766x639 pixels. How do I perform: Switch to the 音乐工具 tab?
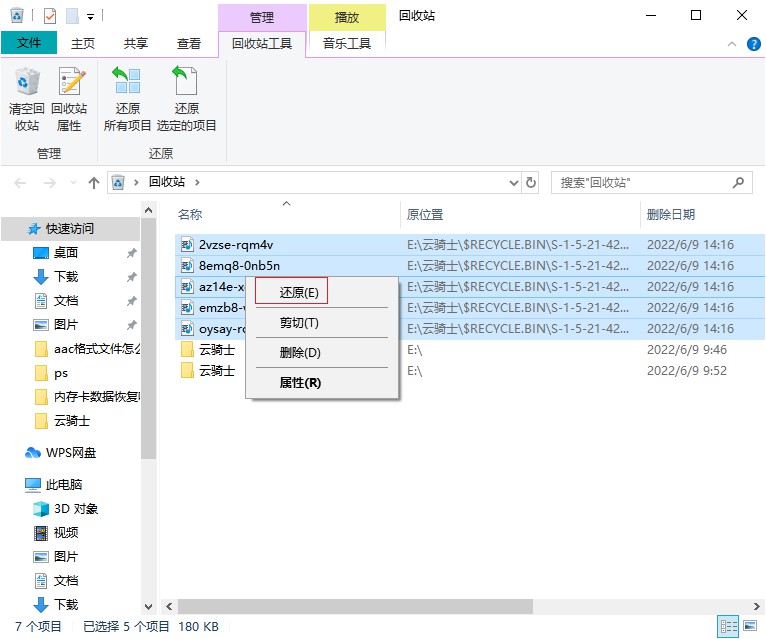point(347,43)
